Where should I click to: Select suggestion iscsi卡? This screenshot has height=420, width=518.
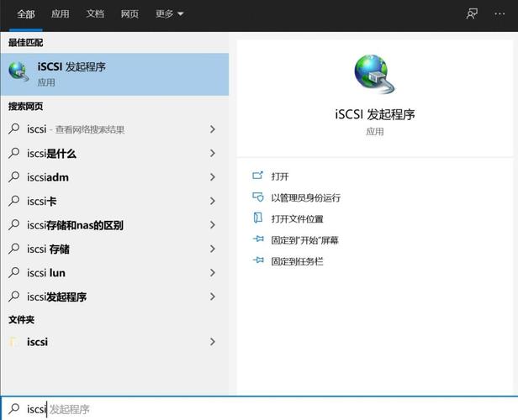114,201
